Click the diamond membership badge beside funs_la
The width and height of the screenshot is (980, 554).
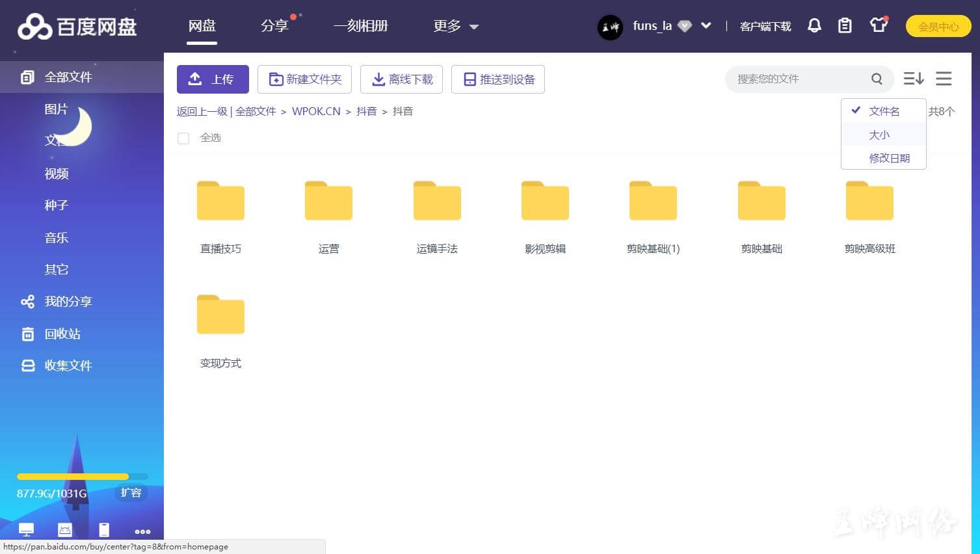click(684, 26)
